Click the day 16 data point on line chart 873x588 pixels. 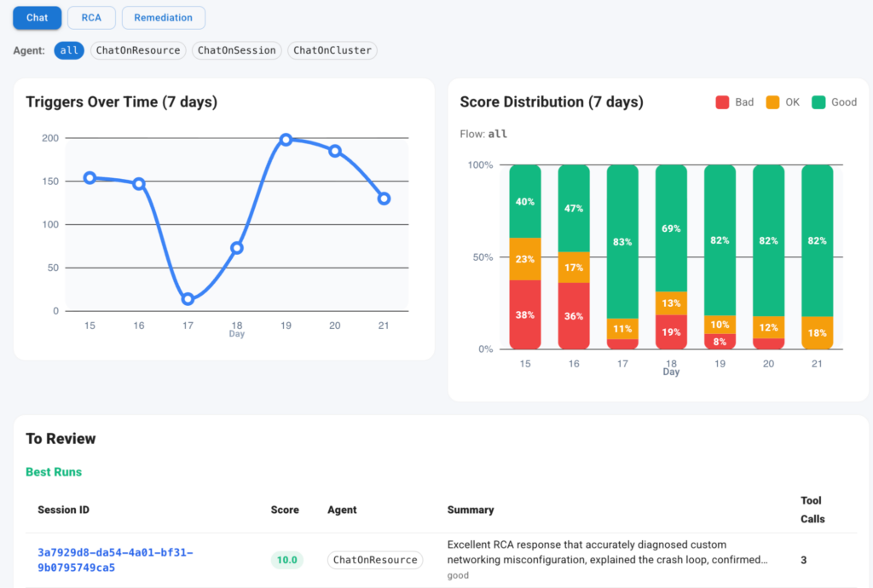coord(139,183)
